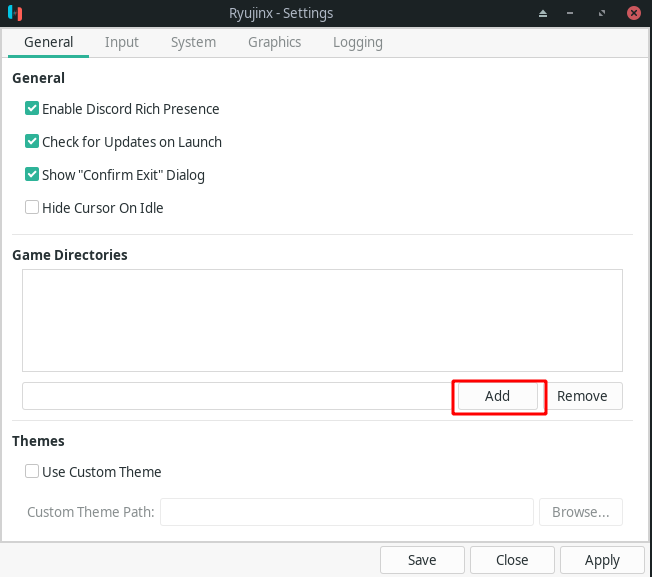Enable Hide Cursor On Idle
The height and width of the screenshot is (577, 652).
[x=33, y=208]
